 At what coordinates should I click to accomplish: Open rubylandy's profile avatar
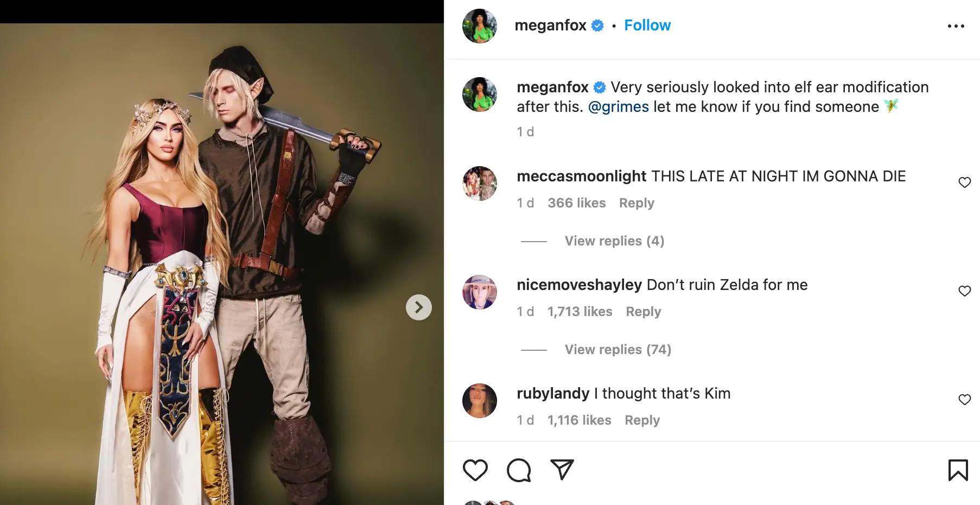(480, 401)
